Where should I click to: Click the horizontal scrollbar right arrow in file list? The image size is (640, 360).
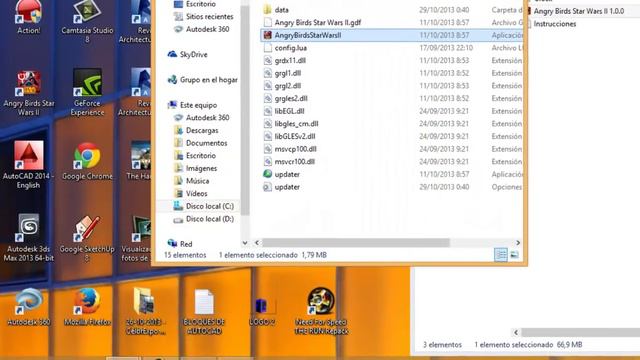pos(518,243)
